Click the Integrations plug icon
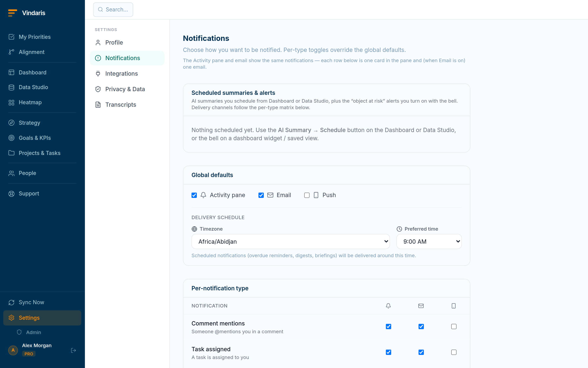Viewport: 588px width, 368px height. (98, 74)
